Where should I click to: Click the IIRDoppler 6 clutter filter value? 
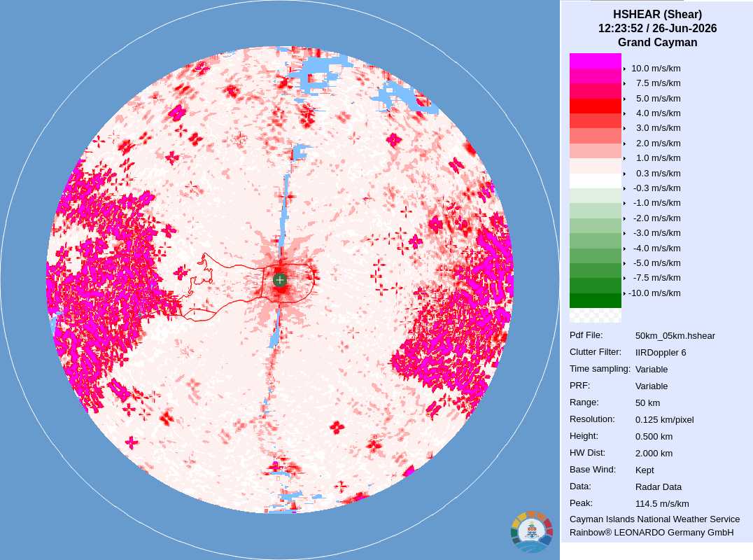coord(661,353)
